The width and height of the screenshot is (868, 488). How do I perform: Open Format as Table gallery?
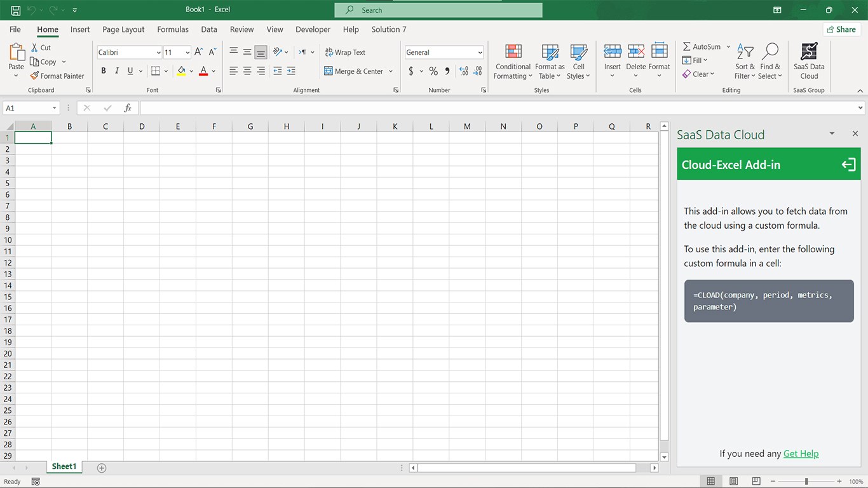550,62
